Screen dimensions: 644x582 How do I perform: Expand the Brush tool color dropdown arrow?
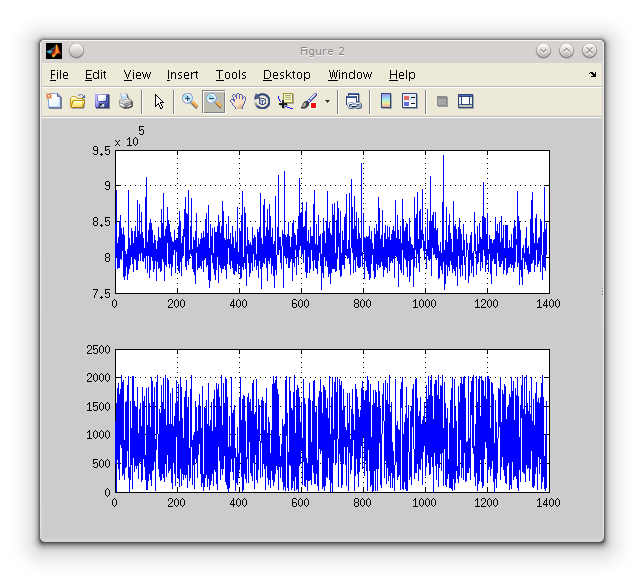click(x=327, y=101)
